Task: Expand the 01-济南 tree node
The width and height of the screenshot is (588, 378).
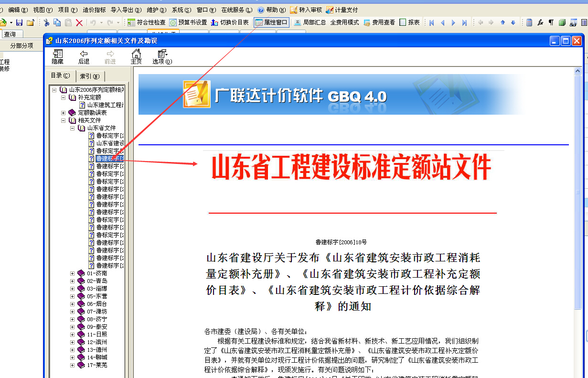Action: tap(72, 273)
